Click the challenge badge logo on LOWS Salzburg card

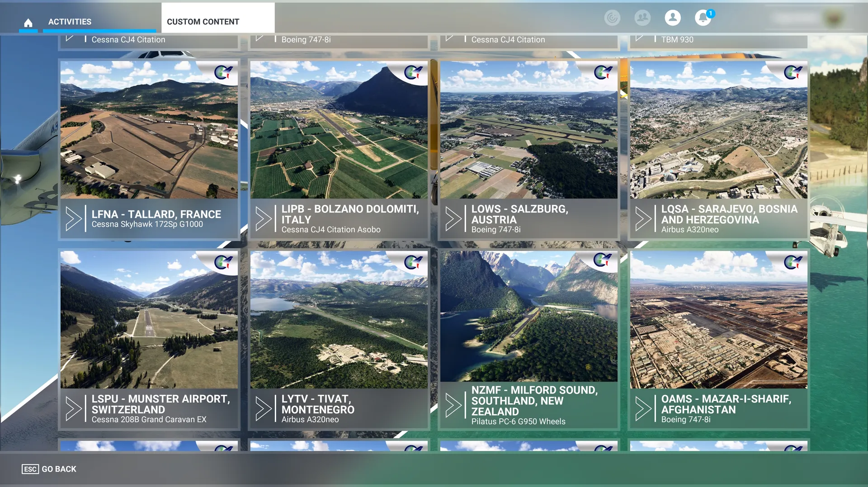(x=603, y=72)
